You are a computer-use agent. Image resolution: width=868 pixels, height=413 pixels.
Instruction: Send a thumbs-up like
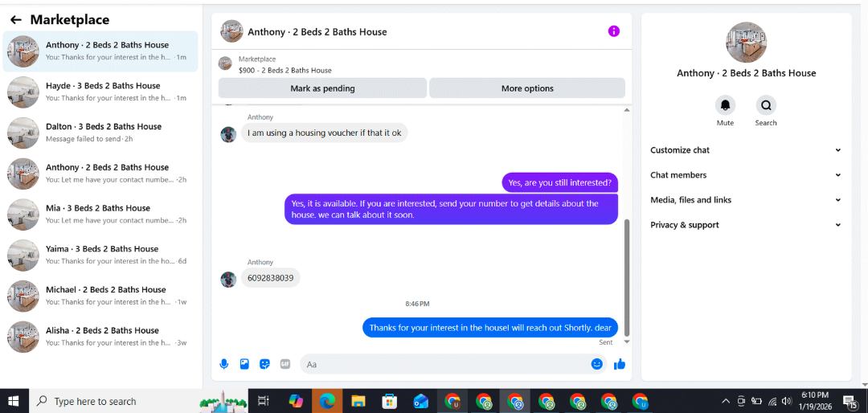point(620,364)
